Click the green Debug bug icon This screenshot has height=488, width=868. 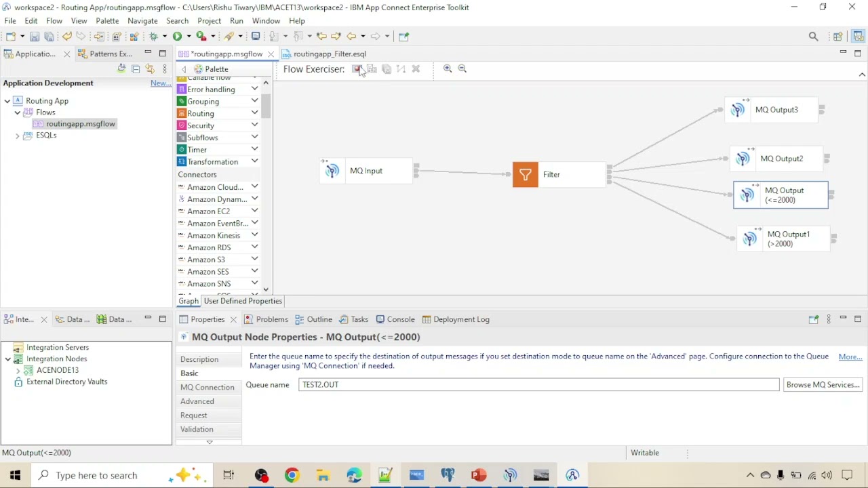(154, 37)
